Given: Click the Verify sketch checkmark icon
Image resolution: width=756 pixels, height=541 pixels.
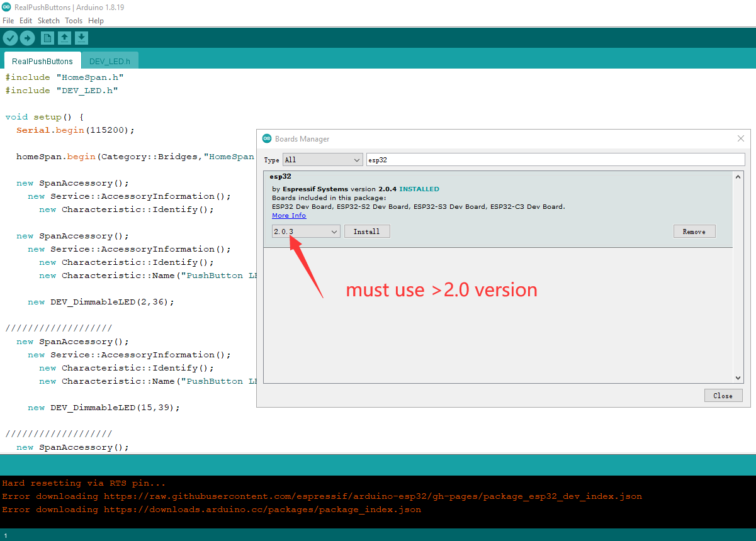Looking at the screenshot, I should 10,38.
